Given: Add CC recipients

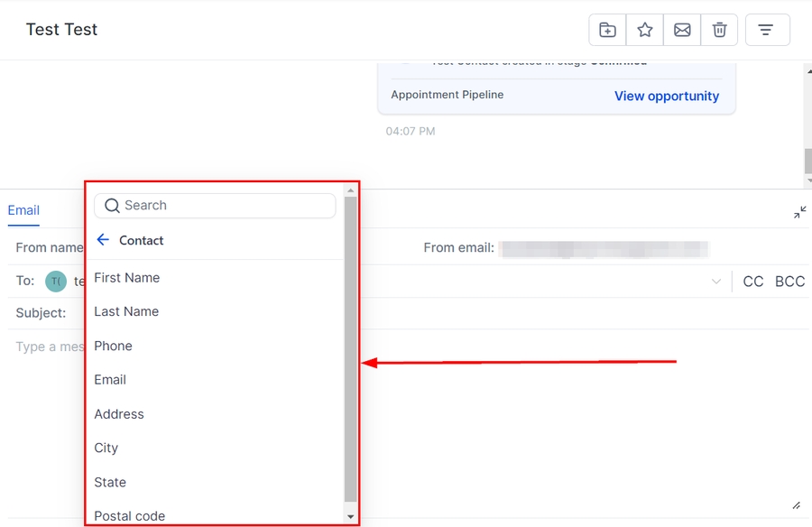Looking at the screenshot, I should click(752, 282).
